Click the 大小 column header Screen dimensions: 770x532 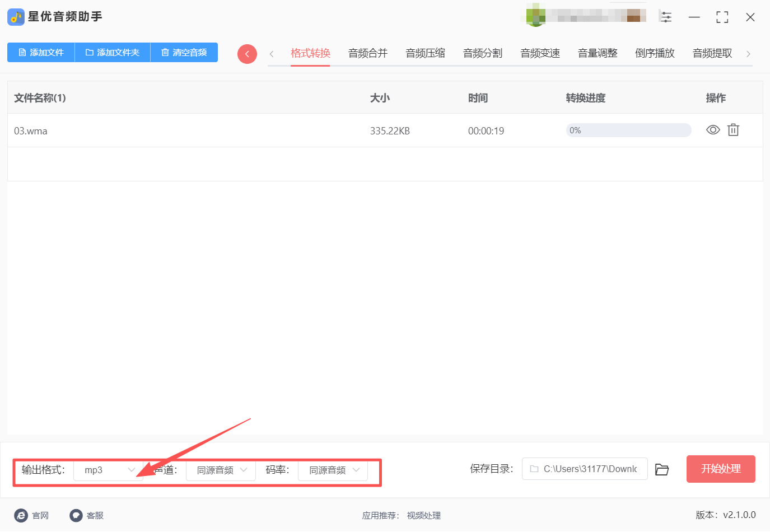tap(380, 98)
